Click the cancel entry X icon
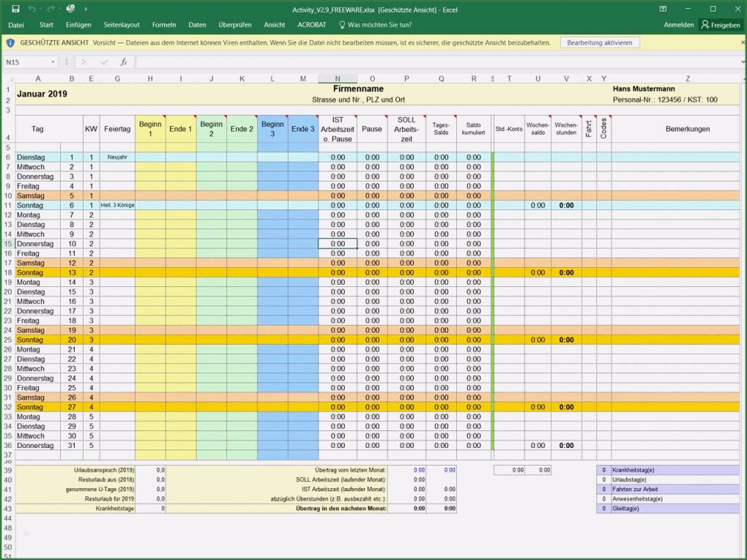 click(x=84, y=62)
